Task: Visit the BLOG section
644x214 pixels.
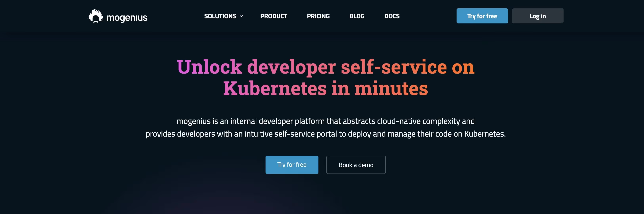Action: (357, 16)
